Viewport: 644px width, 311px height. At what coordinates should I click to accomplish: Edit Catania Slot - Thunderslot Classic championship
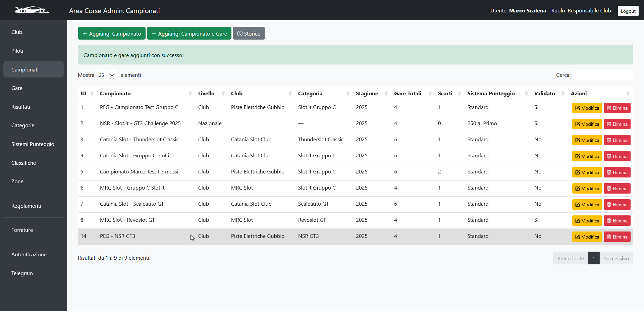[x=587, y=140]
